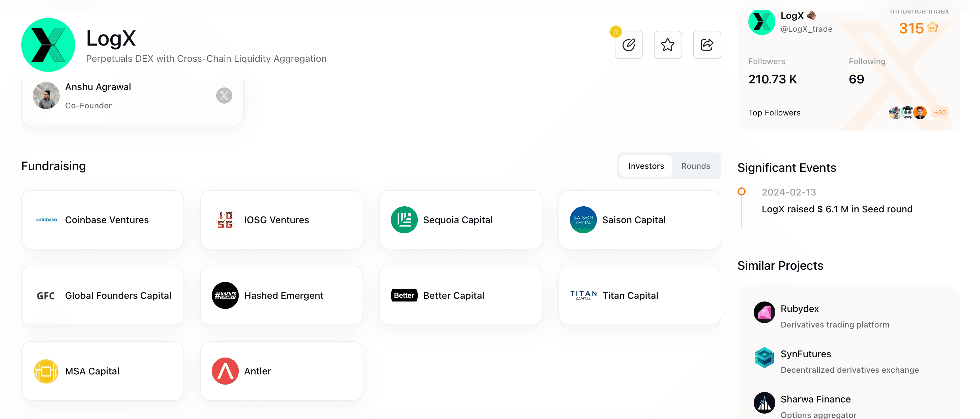Open Antler investor name
Image resolution: width=980 pixels, height=419 pixels.
tap(258, 371)
